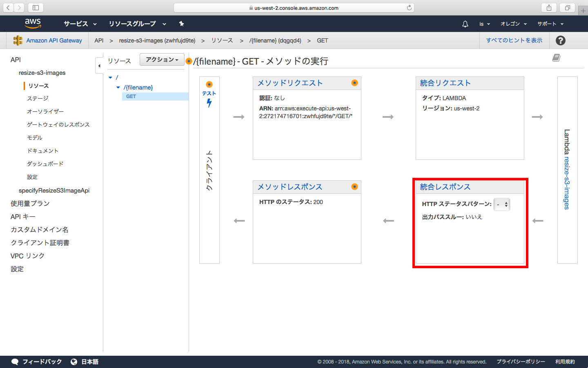Viewport: 588px width, 368px height.
Task: Open the サービス dropdown menu
Action: pyautogui.click(x=80, y=24)
